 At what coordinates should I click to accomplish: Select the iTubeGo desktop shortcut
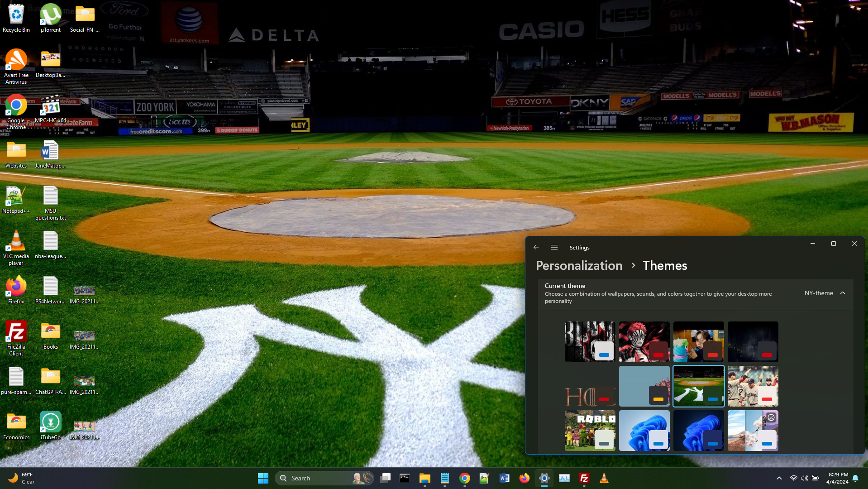point(50,426)
